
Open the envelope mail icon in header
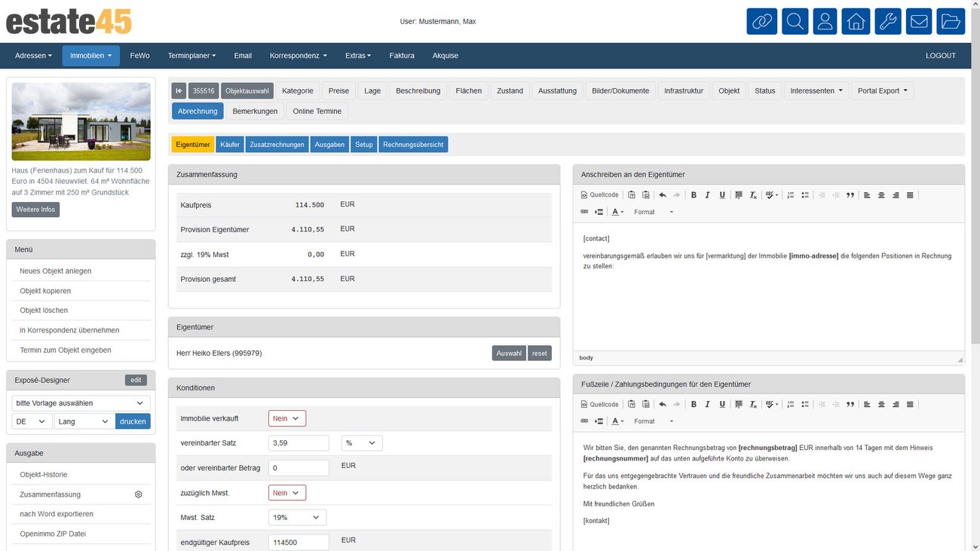tap(919, 21)
